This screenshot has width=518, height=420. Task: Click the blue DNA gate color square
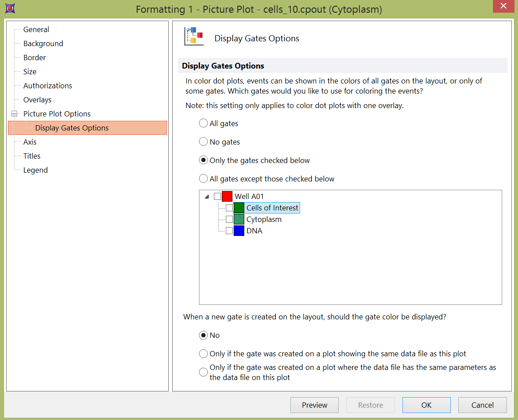239,231
